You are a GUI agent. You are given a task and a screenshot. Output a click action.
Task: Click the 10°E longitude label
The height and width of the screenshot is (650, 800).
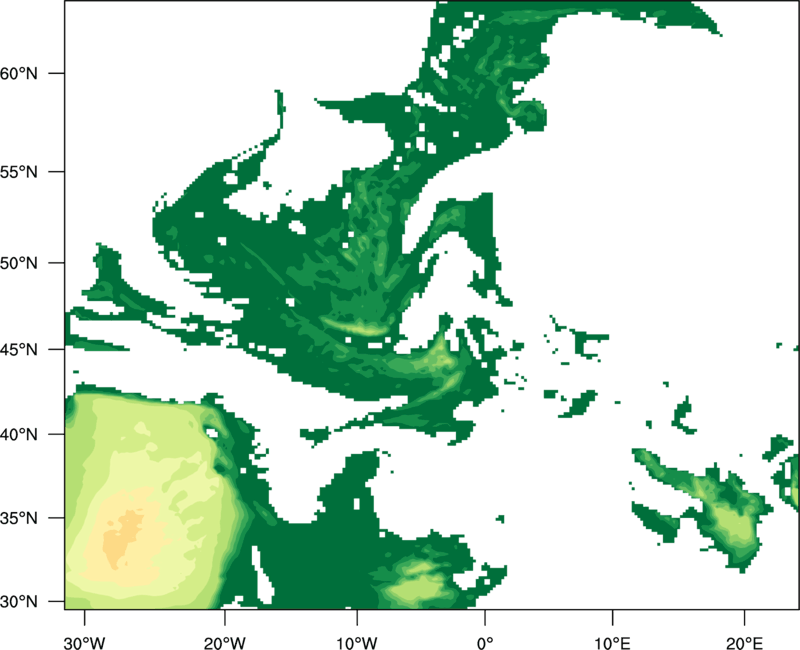pyautogui.click(x=612, y=643)
